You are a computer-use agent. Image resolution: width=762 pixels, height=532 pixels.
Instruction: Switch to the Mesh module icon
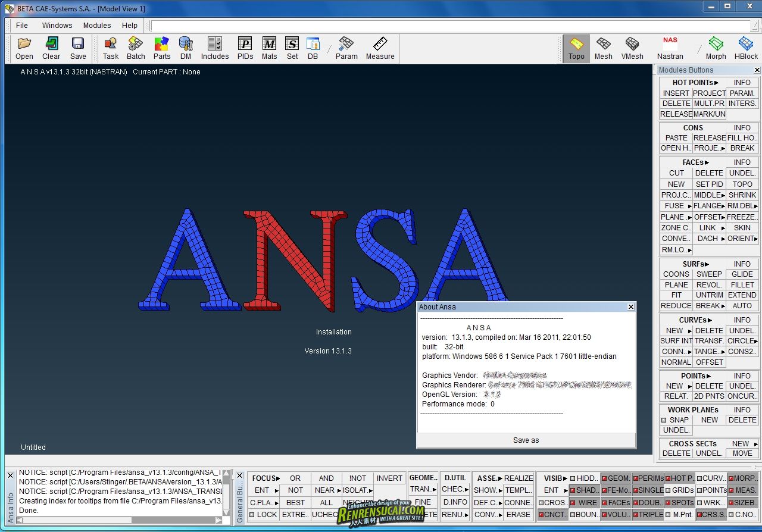tap(603, 49)
